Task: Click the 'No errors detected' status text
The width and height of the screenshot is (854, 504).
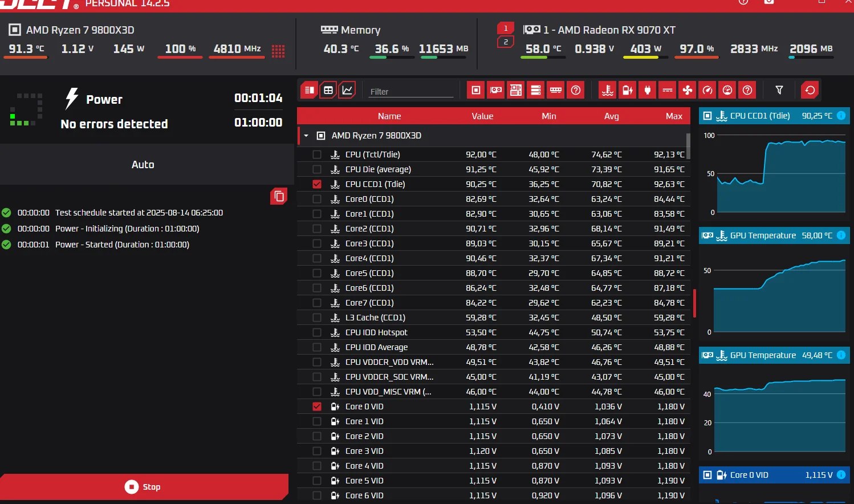Action: tap(114, 124)
